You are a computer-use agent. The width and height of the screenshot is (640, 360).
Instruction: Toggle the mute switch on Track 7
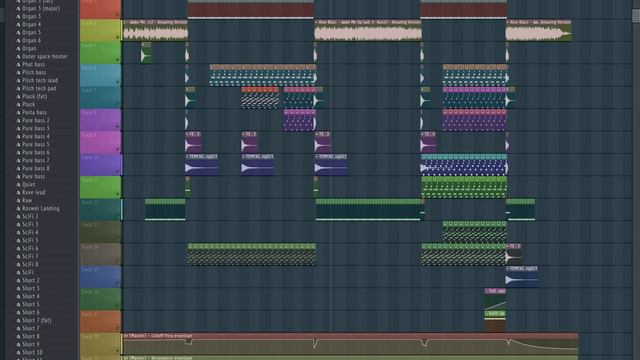click(x=118, y=105)
